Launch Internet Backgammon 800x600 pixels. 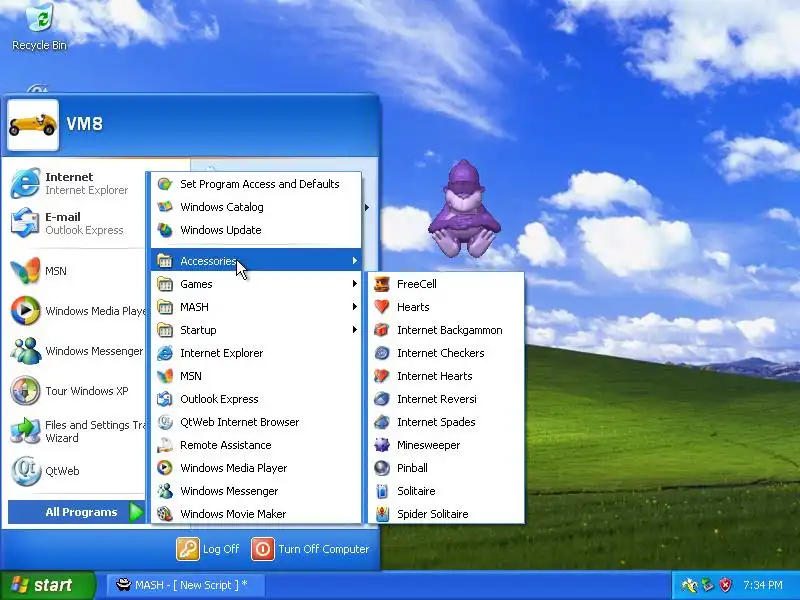(x=446, y=330)
